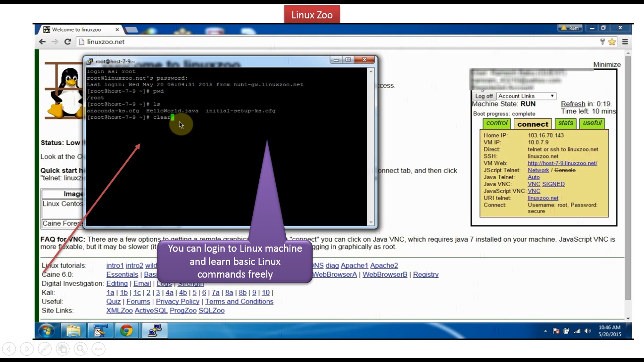Open the stats tab
This screenshot has height=362, width=644.
[x=566, y=123]
